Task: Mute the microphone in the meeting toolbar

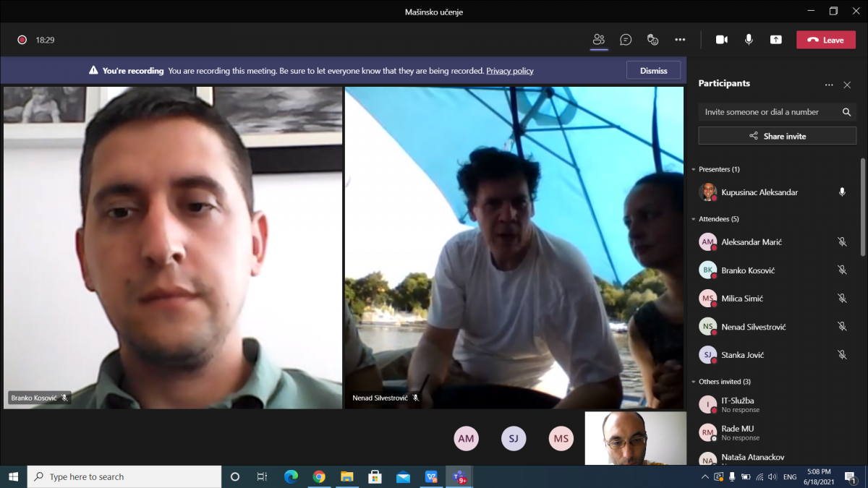Action: (749, 40)
